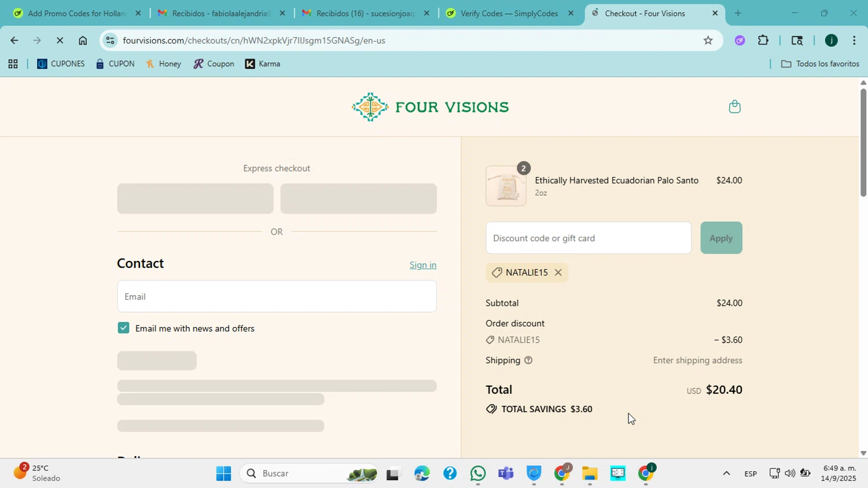Viewport: 868px width, 488px height.
Task: Open the media control toolbar icon
Action: tap(797, 41)
